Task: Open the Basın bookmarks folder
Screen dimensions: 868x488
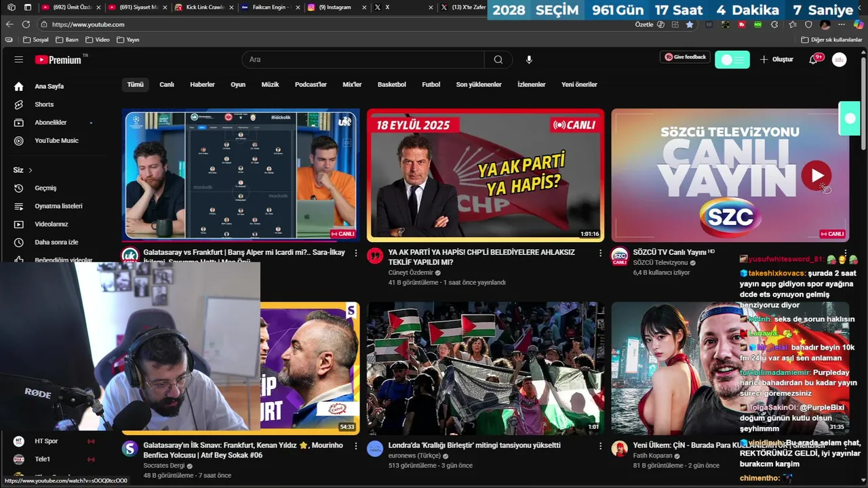Action: 67,40
